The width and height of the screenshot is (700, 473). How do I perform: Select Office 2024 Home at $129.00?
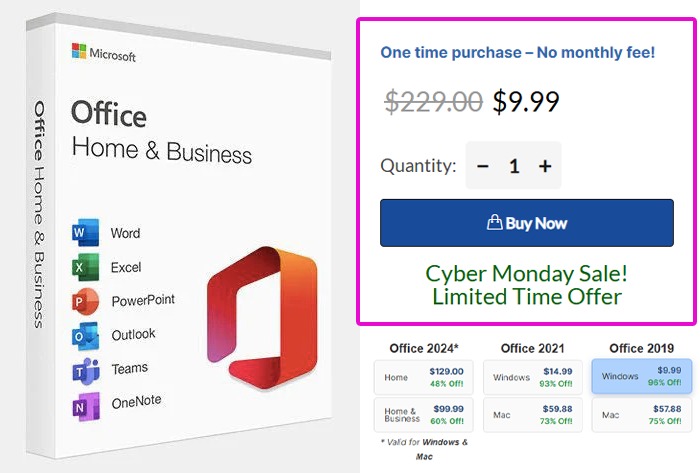423,377
